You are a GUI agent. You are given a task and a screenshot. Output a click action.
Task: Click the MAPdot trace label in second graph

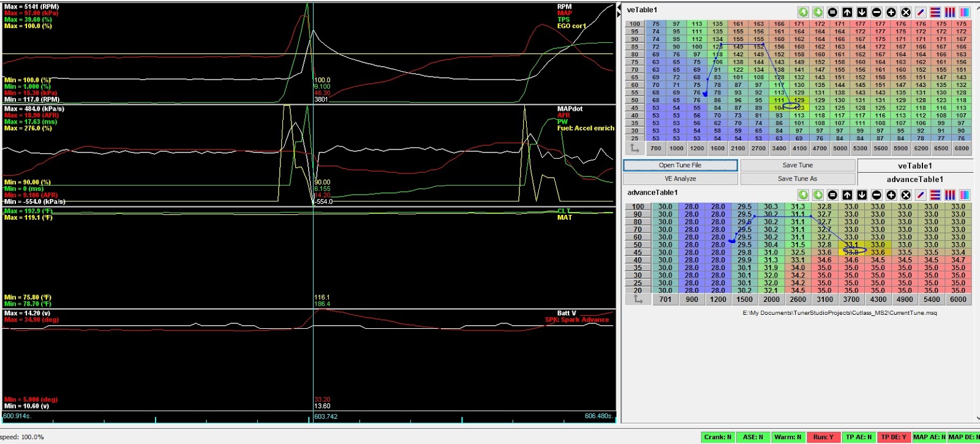click(x=570, y=109)
